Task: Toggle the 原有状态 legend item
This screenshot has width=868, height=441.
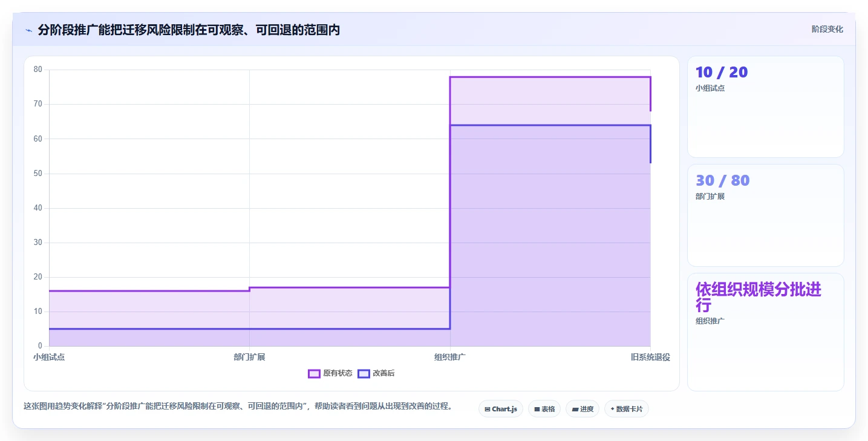Action: [330, 373]
